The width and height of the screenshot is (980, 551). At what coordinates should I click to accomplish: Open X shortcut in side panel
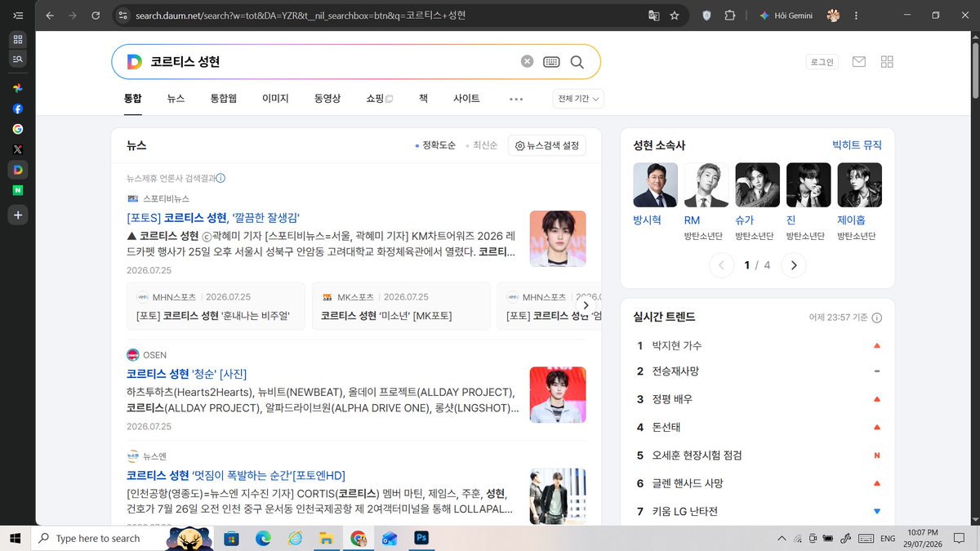click(18, 149)
